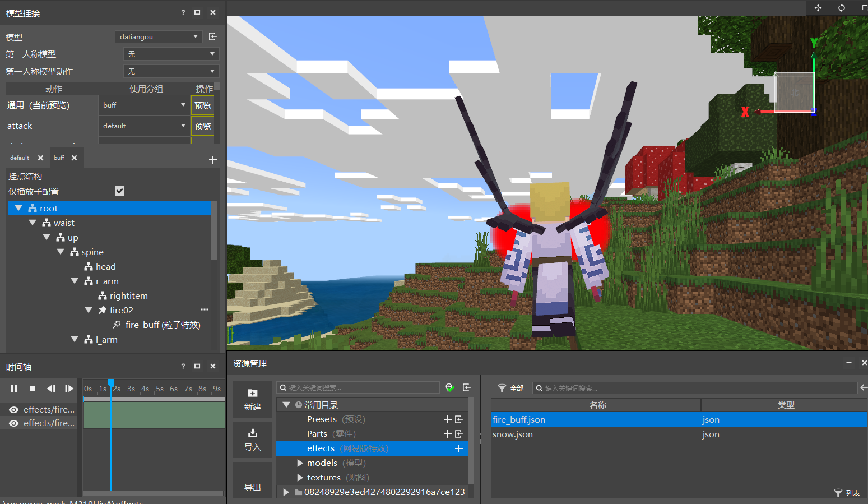Image resolution: width=868 pixels, height=504 pixels.
Task: Click the export icon on the Parts row
Action: (459, 434)
